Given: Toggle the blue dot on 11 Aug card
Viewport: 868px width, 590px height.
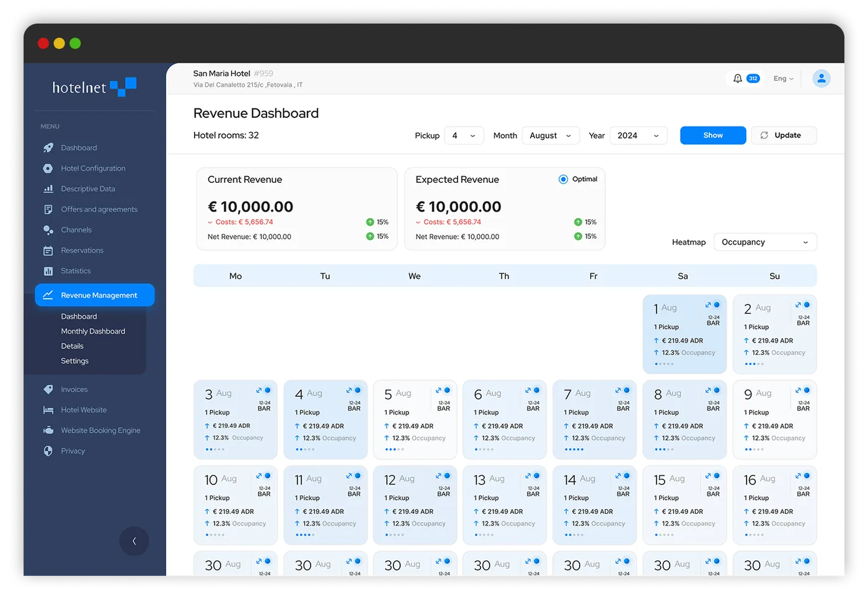Looking at the screenshot, I should pyautogui.click(x=358, y=476).
